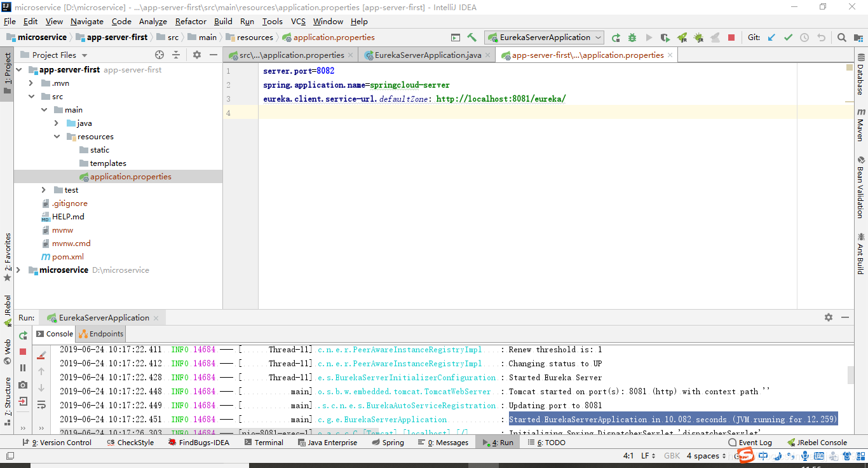Locate current file in Project panel
This screenshot has width=868, height=468.
pyautogui.click(x=159, y=55)
